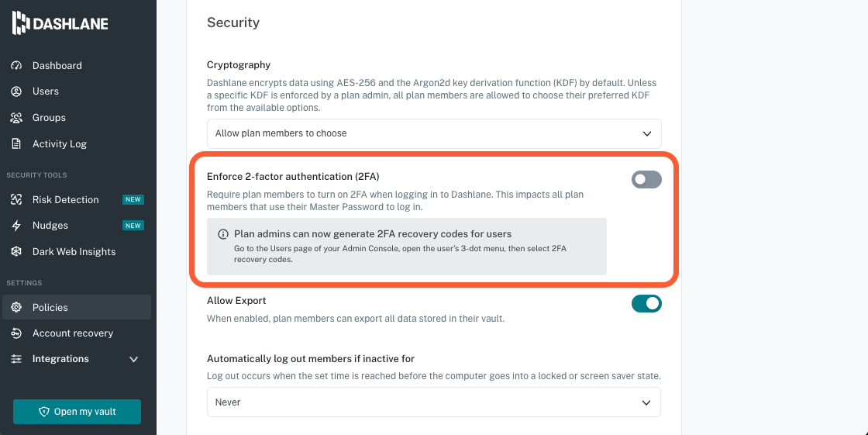Click the Risk Detection icon

click(16, 200)
